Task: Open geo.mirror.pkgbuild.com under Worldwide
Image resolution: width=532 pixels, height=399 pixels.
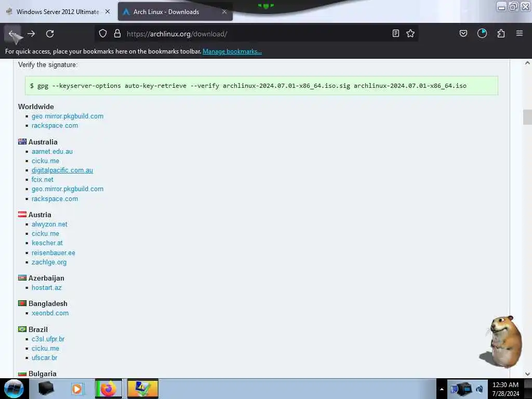Action: (68, 116)
